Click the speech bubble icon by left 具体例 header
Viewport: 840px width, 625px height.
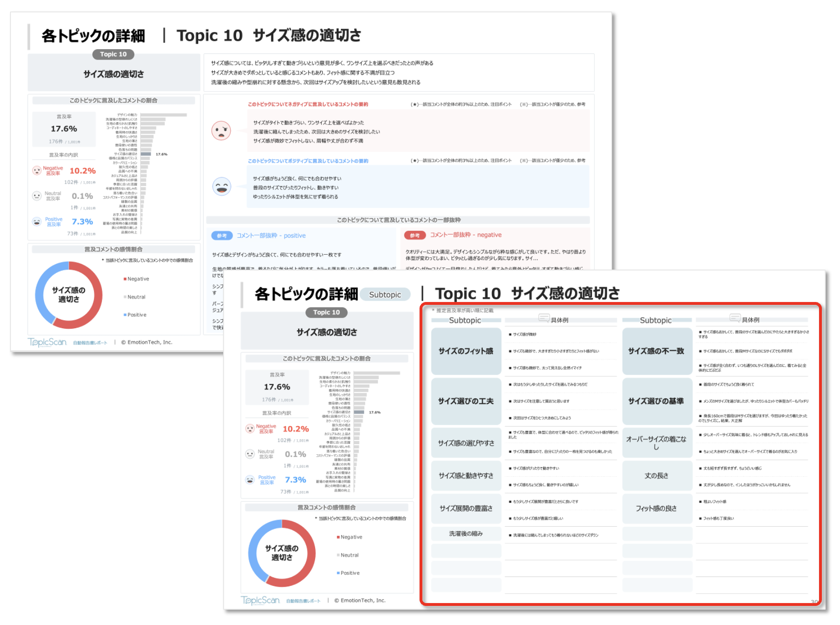pos(543,318)
